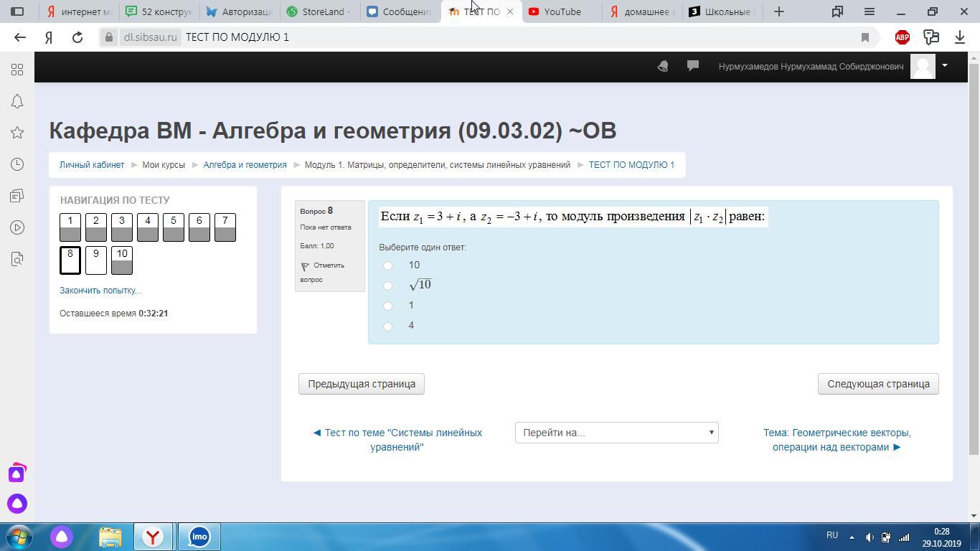980x551 pixels.
Task: Open notifications bell in browser sidebar
Action: [17, 101]
